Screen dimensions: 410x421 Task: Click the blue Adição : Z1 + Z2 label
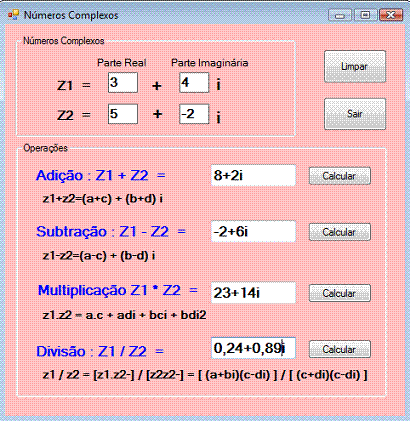(101, 175)
